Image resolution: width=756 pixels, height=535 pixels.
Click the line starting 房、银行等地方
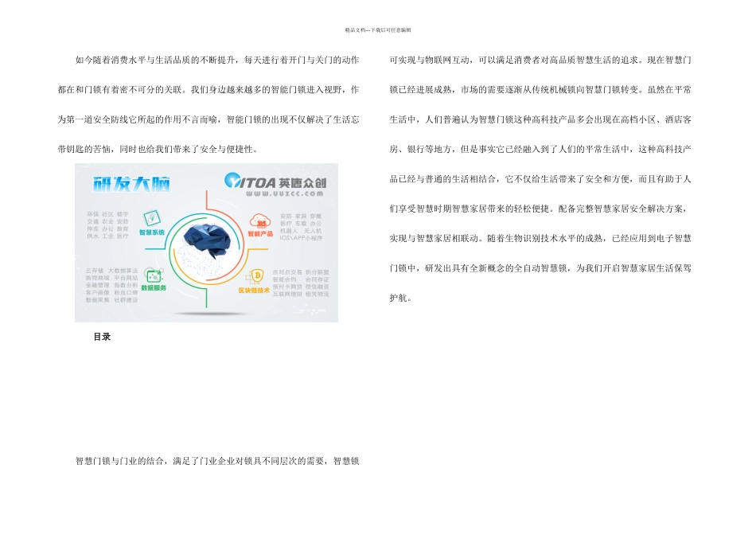(x=540, y=149)
